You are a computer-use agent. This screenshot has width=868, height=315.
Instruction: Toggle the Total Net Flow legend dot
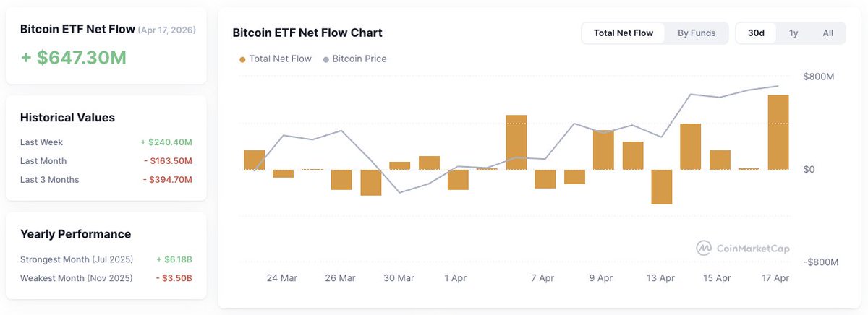[242, 59]
